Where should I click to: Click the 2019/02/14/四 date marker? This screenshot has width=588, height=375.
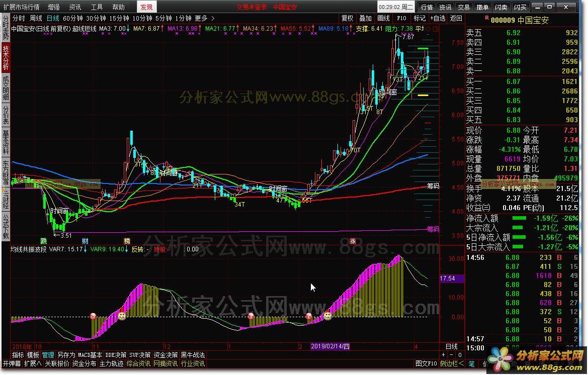pyautogui.click(x=330, y=346)
